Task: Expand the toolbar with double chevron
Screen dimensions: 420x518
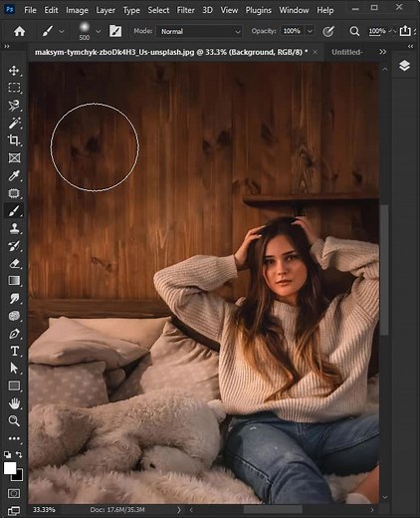Action: 7,46
